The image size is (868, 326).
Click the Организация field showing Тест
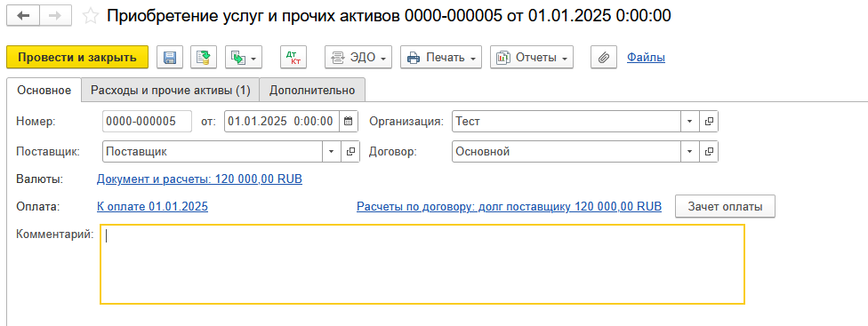click(x=567, y=122)
